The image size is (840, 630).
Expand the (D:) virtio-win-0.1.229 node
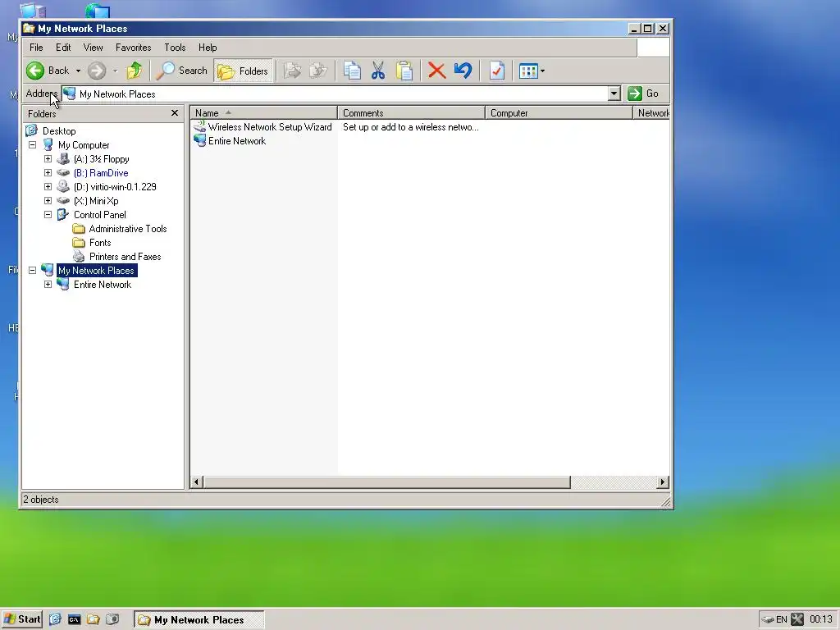(x=48, y=187)
